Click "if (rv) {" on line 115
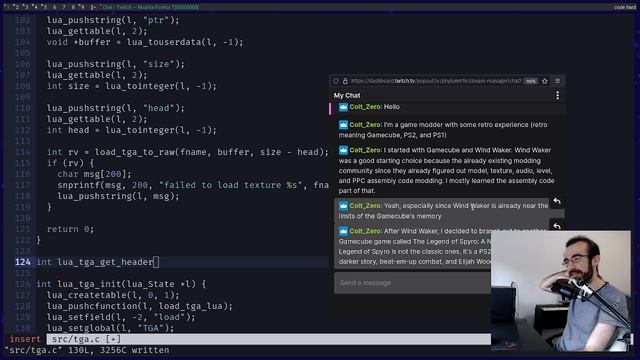This screenshot has width=640, height=360. click(x=70, y=163)
